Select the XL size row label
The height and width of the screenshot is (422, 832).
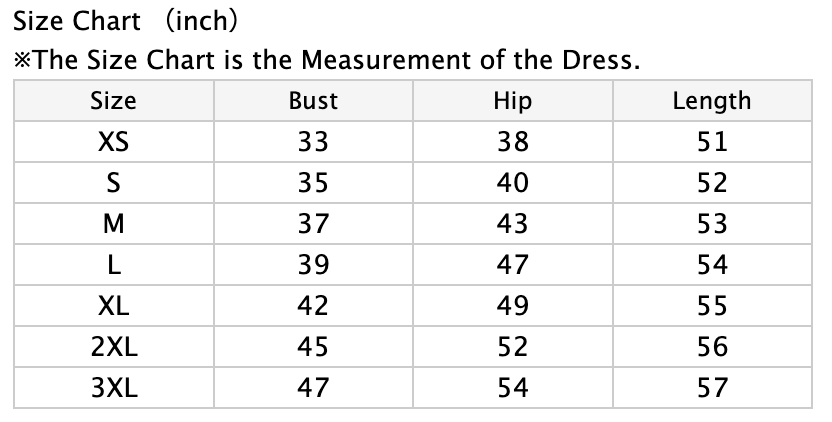pyautogui.click(x=113, y=306)
